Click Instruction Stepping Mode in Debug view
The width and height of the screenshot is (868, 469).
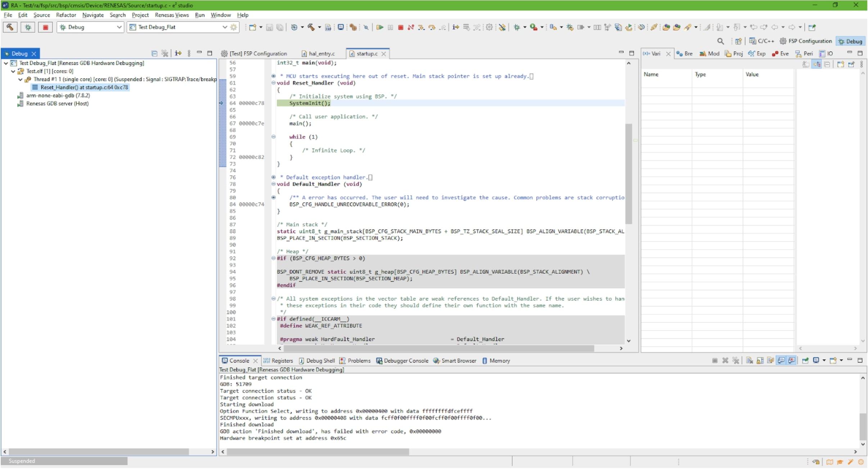click(x=178, y=54)
